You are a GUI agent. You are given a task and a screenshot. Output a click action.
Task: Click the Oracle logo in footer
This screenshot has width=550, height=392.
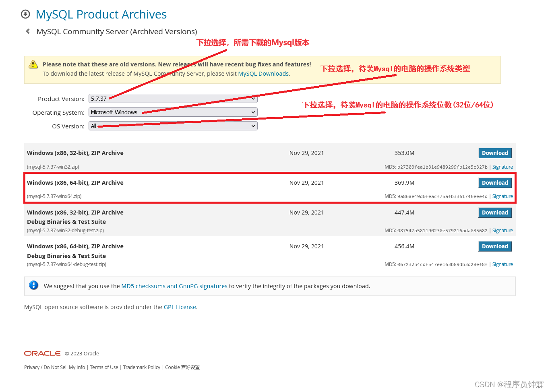click(42, 353)
